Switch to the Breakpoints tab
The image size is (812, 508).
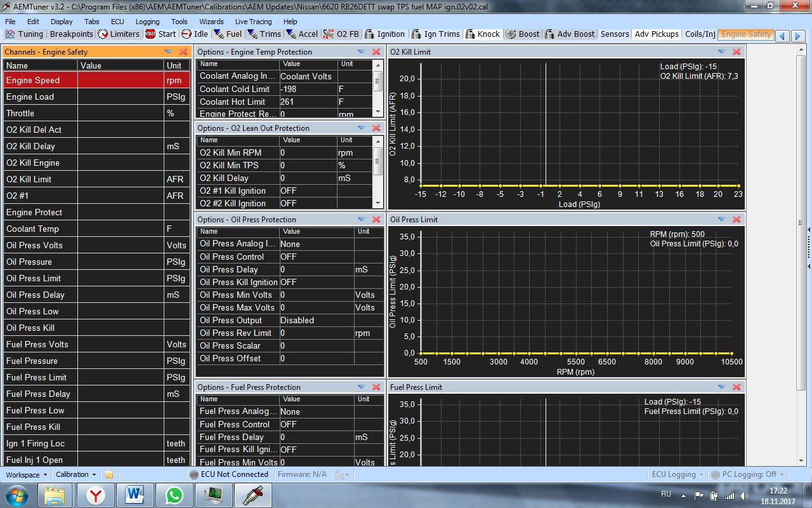[x=71, y=34]
